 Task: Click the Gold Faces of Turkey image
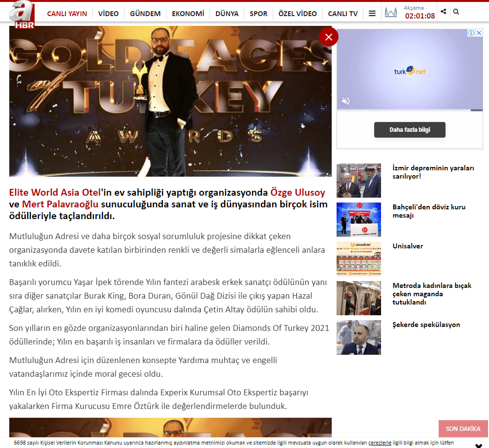click(170, 101)
